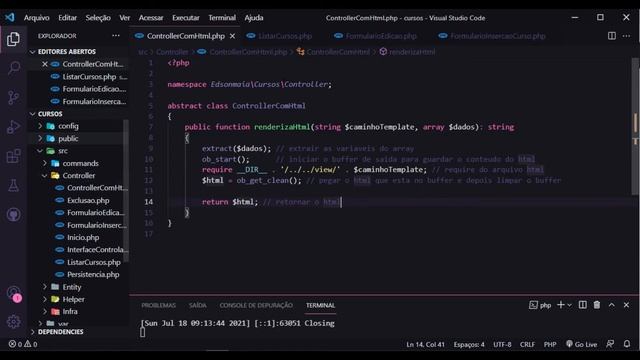Open Persistencia.php in the file tree
Viewport: 640px width, 360px height.
pyautogui.click(x=93, y=275)
